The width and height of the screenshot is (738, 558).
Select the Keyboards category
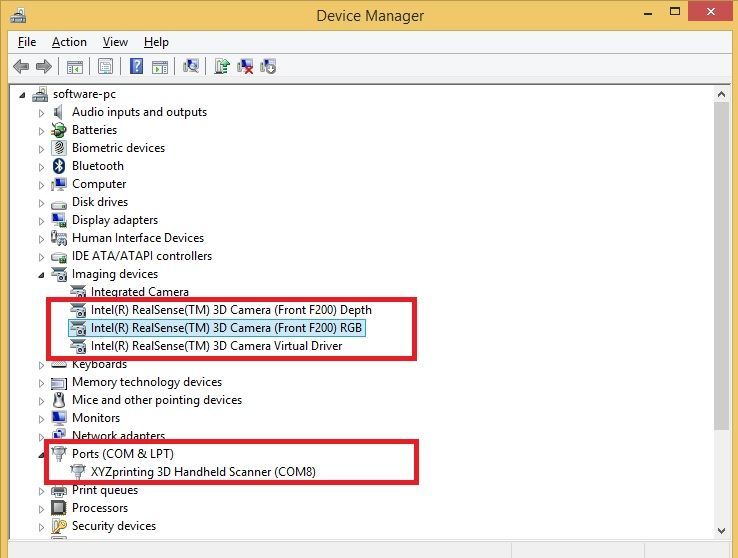click(99, 364)
